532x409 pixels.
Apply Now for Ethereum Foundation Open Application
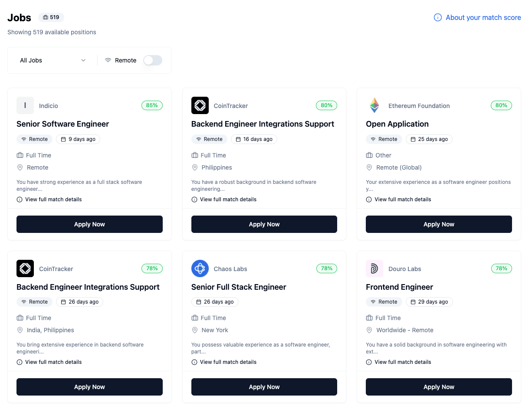pyautogui.click(x=439, y=224)
